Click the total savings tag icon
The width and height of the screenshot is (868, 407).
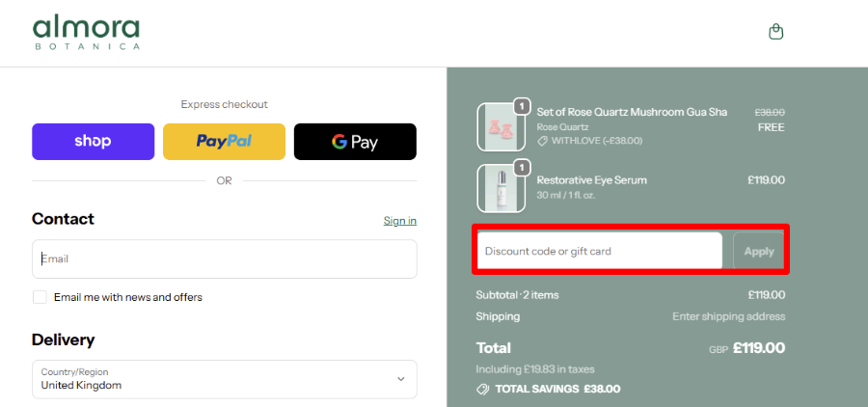coord(483,390)
